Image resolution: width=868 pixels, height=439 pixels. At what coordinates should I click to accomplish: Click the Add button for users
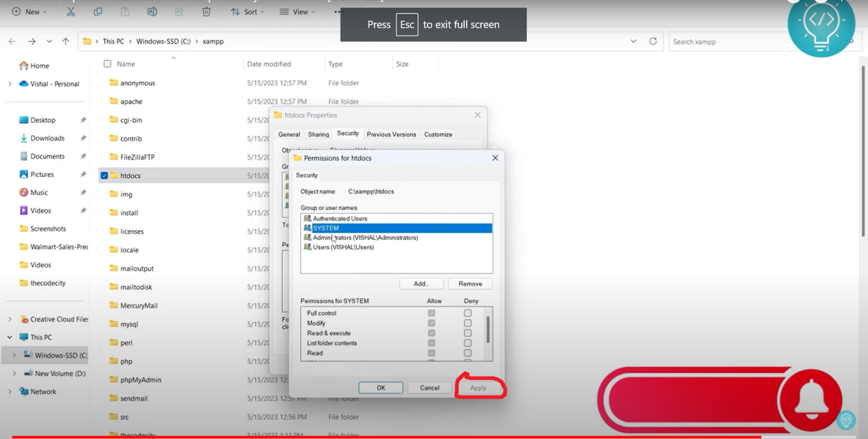421,283
